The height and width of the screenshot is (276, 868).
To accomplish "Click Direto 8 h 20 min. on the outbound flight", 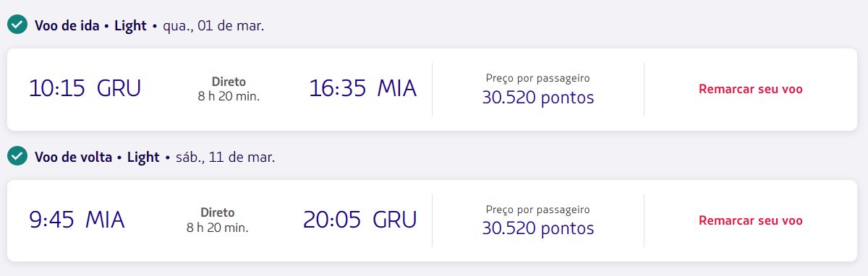I will [229, 88].
